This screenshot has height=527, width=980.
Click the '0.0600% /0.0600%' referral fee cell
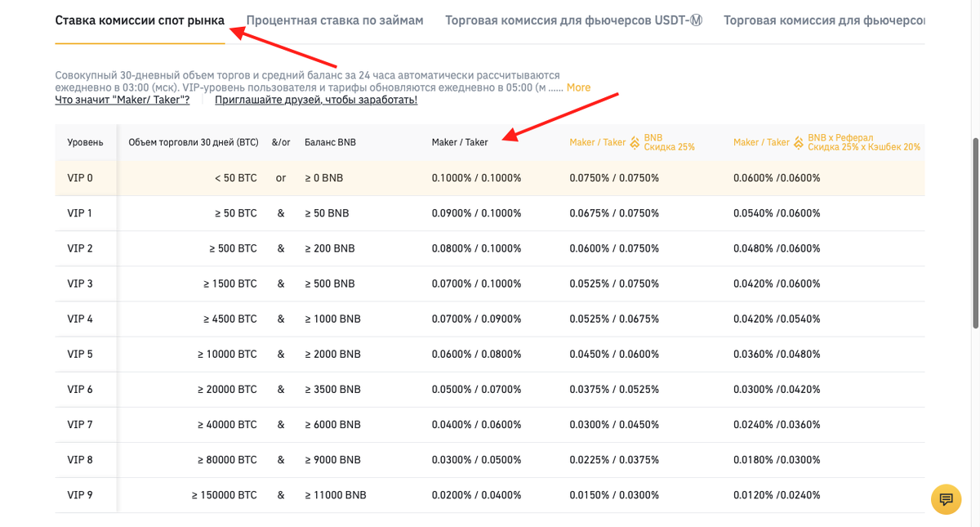pos(777,178)
